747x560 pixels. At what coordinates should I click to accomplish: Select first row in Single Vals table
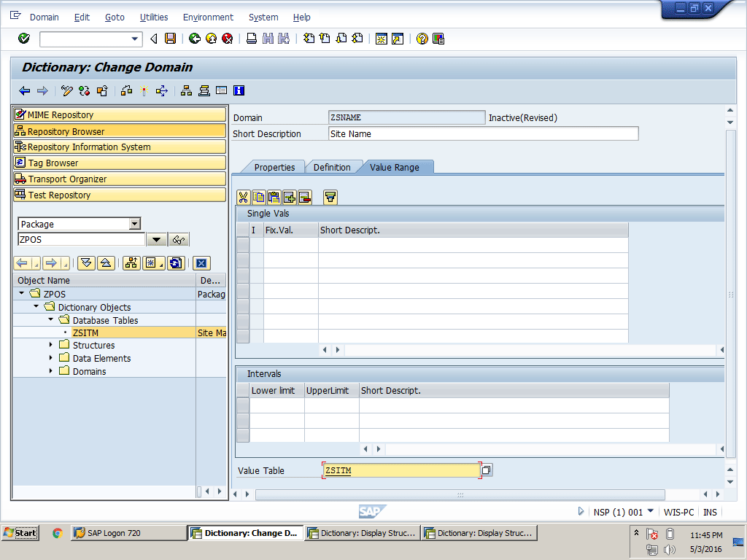click(243, 245)
